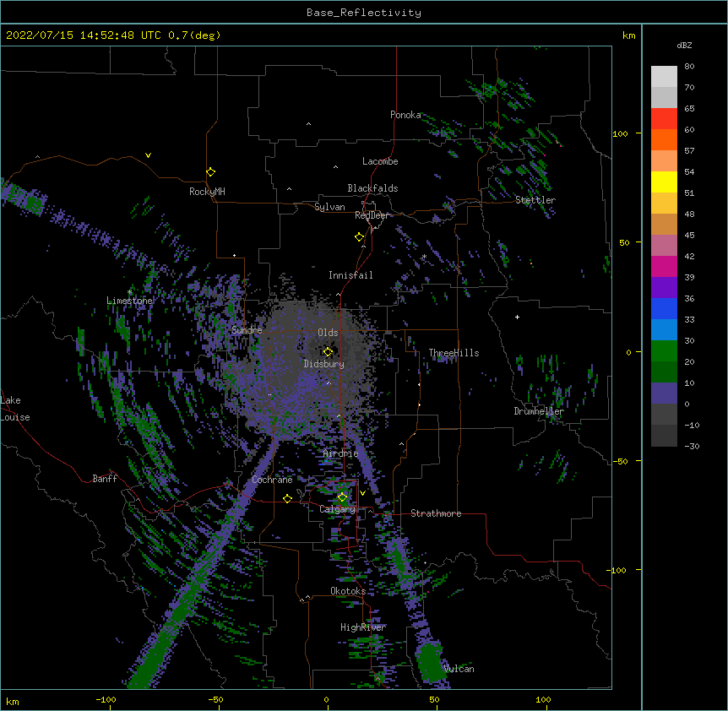728x711 pixels.
Task: Select the Sundre town label
Action: pyautogui.click(x=247, y=330)
